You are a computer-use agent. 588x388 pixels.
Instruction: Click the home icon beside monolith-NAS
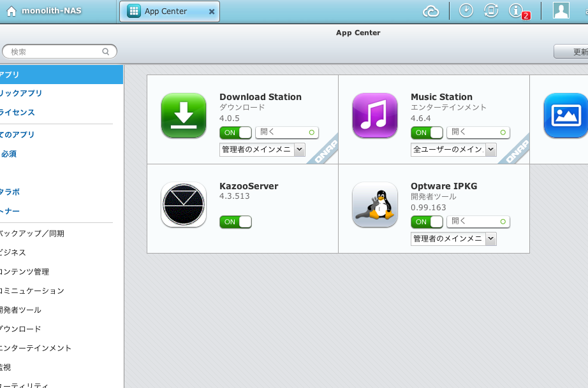pos(11,11)
